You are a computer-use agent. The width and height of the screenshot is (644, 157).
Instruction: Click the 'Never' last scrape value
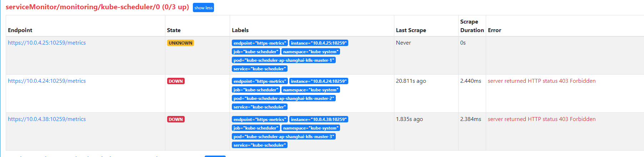coord(403,43)
